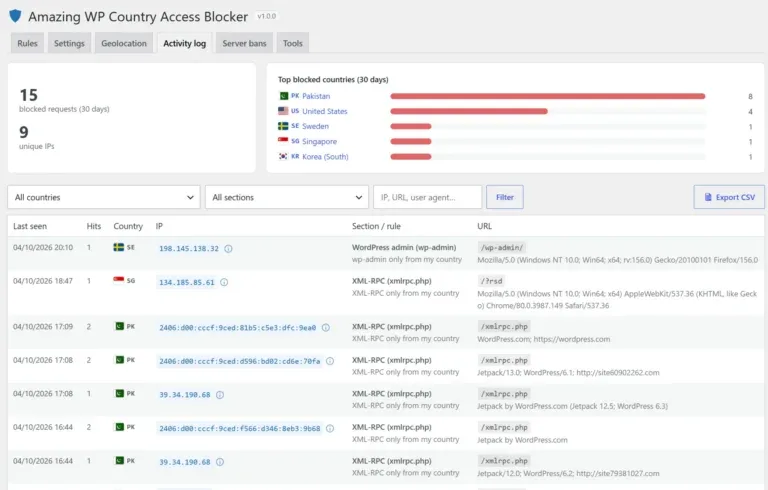
Task: Click IP address 198.145.138.32
Action: (189, 248)
